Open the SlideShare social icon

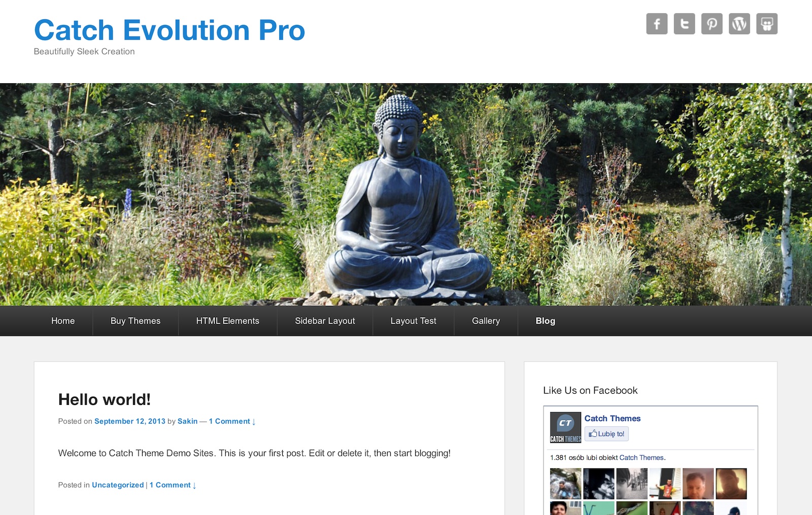(767, 24)
